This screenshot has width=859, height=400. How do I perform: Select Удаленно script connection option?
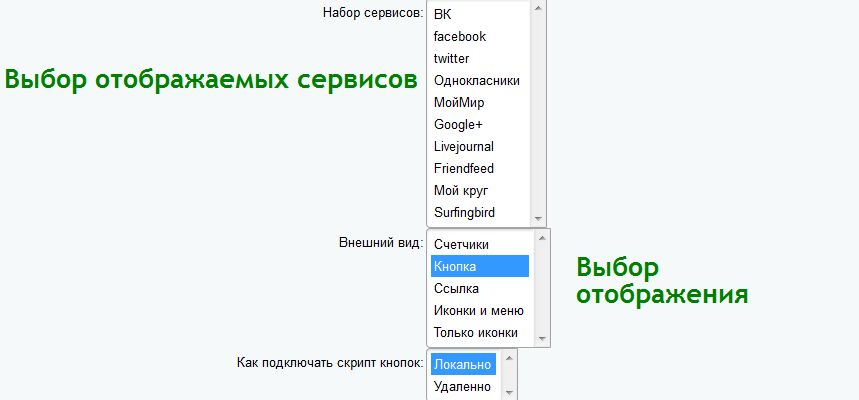[463, 386]
